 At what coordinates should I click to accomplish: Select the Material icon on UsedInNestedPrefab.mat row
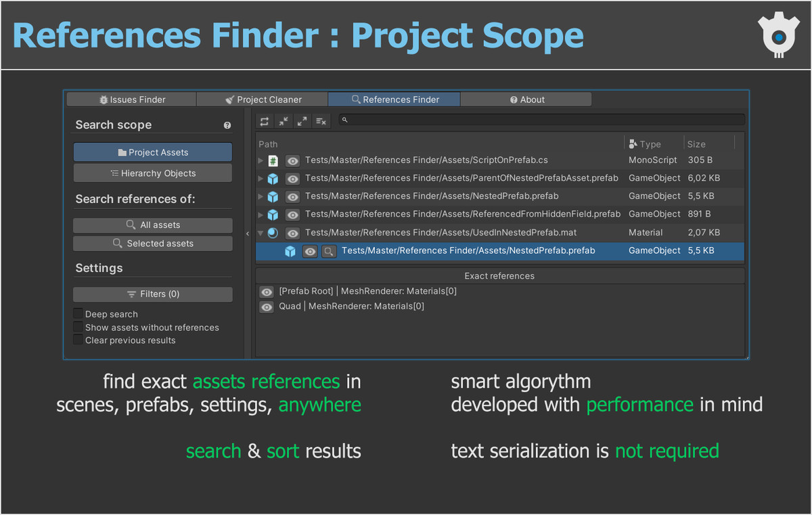[273, 232]
